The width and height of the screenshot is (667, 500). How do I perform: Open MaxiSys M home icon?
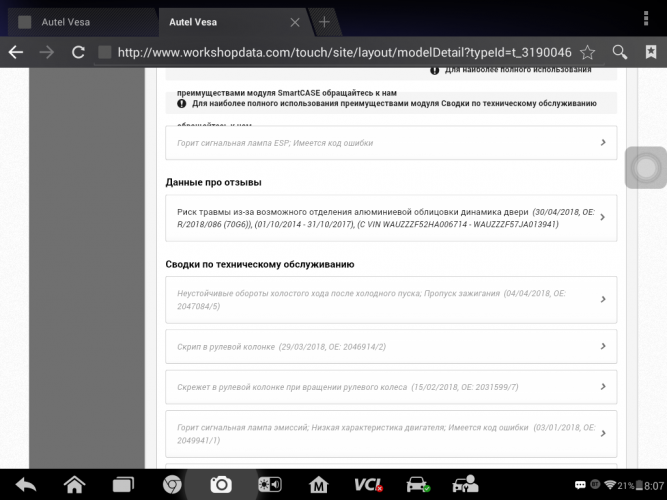[319, 485]
